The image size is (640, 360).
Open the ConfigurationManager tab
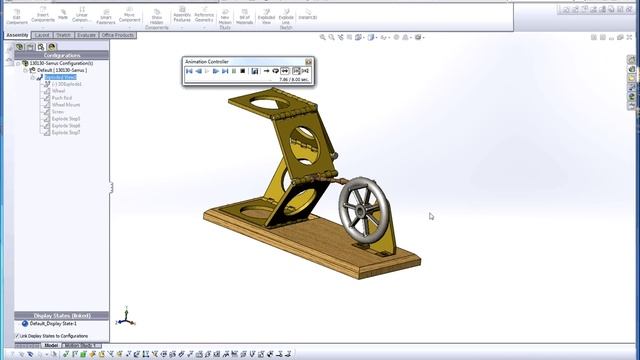[41, 47]
